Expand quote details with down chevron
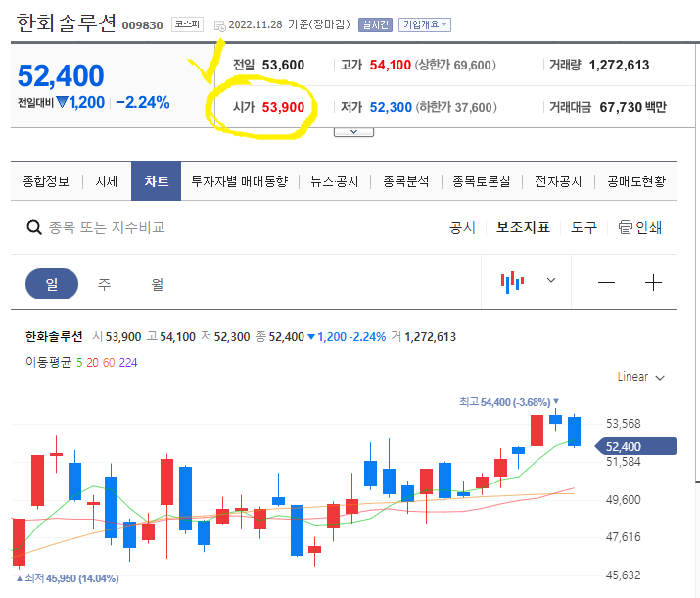The image size is (700, 598). click(x=353, y=132)
